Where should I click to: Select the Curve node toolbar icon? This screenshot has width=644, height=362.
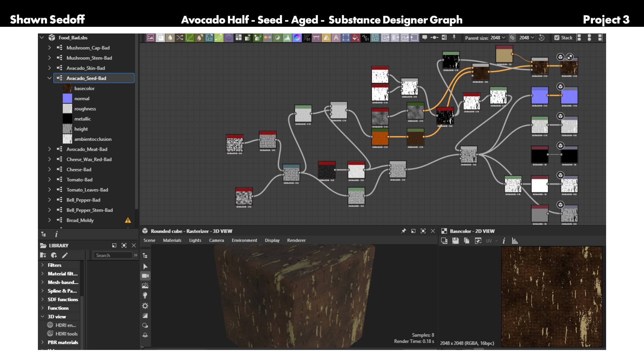[x=190, y=38]
